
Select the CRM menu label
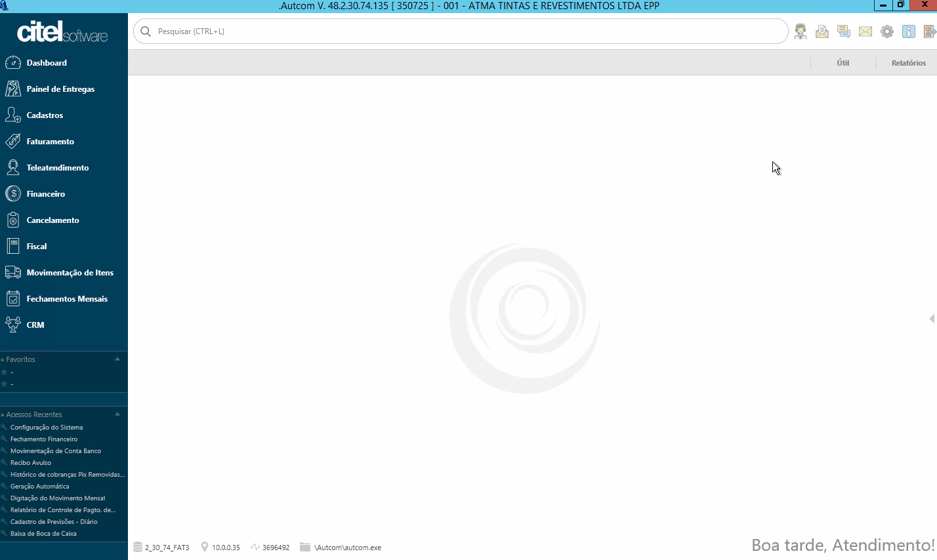[35, 325]
